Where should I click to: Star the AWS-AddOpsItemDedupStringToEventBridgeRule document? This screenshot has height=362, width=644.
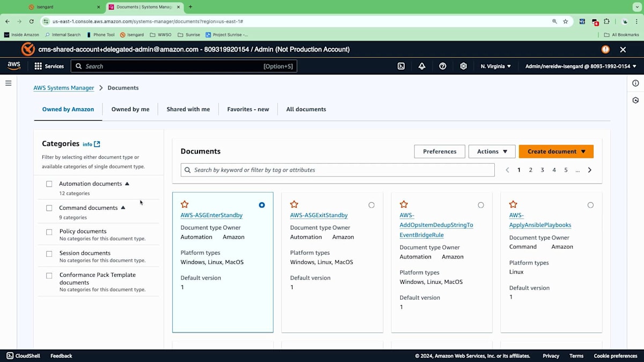[404, 204]
